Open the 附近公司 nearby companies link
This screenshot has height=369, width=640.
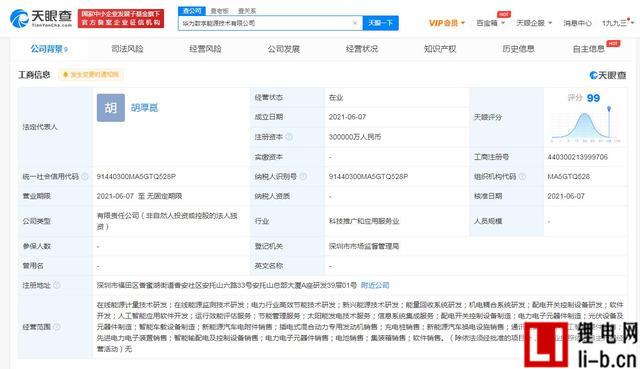[375, 285]
